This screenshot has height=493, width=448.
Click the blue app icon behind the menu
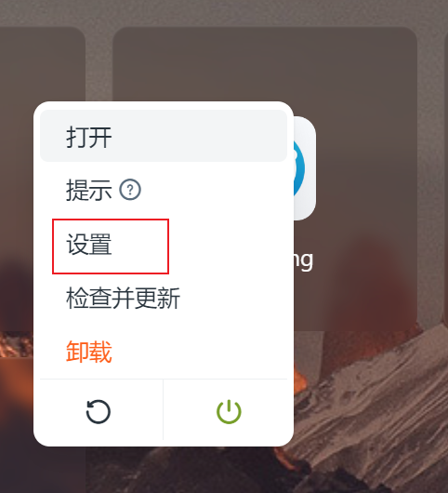[x=305, y=168]
